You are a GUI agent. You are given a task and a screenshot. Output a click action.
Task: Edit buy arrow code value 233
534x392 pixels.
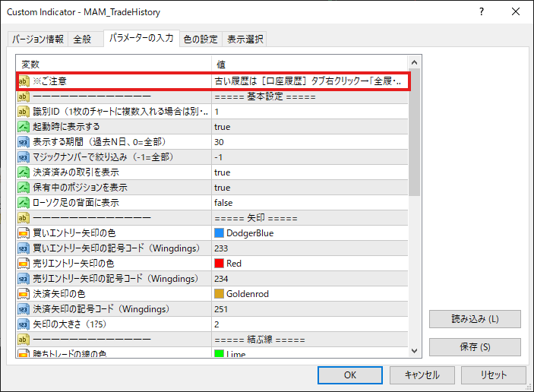pos(309,248)
